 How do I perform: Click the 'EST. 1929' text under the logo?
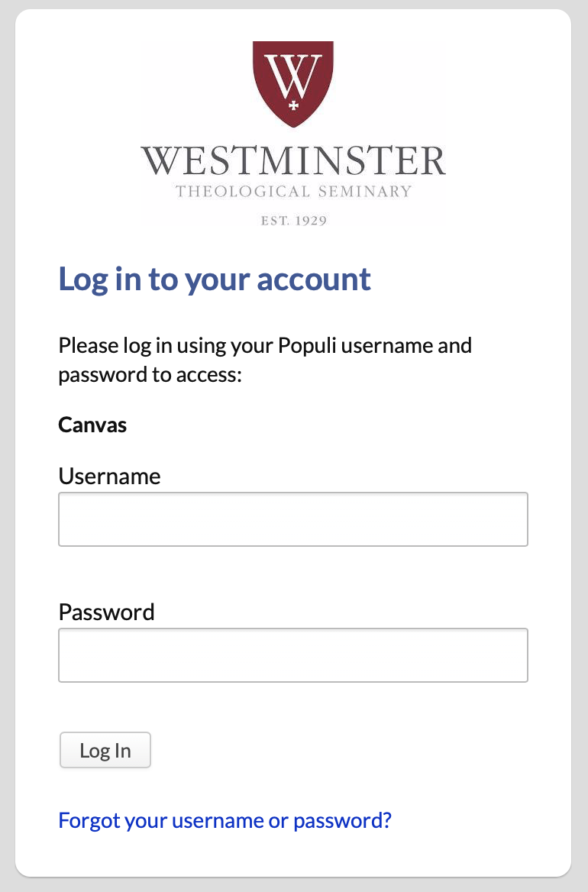coord(293,220)
